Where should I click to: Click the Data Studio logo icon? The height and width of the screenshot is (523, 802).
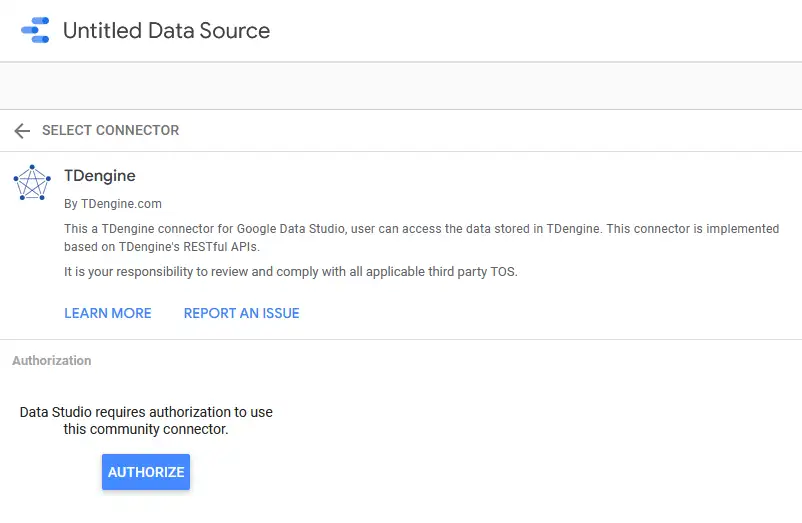35,30
